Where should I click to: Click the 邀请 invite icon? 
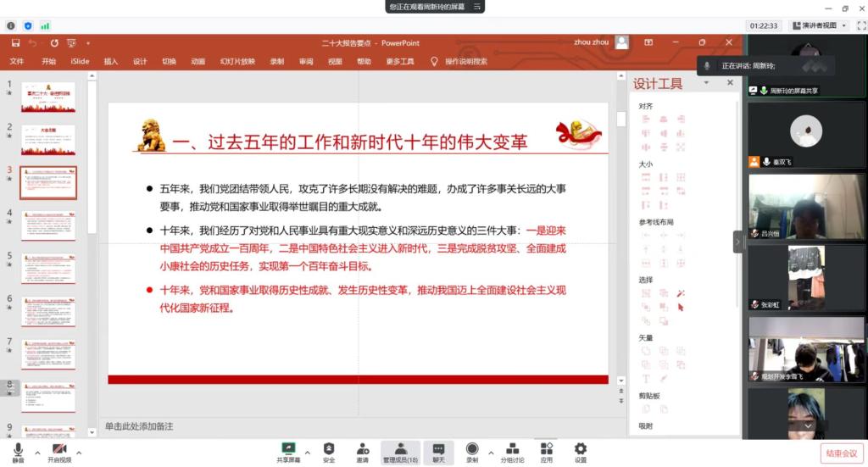[x=363, y=450]
